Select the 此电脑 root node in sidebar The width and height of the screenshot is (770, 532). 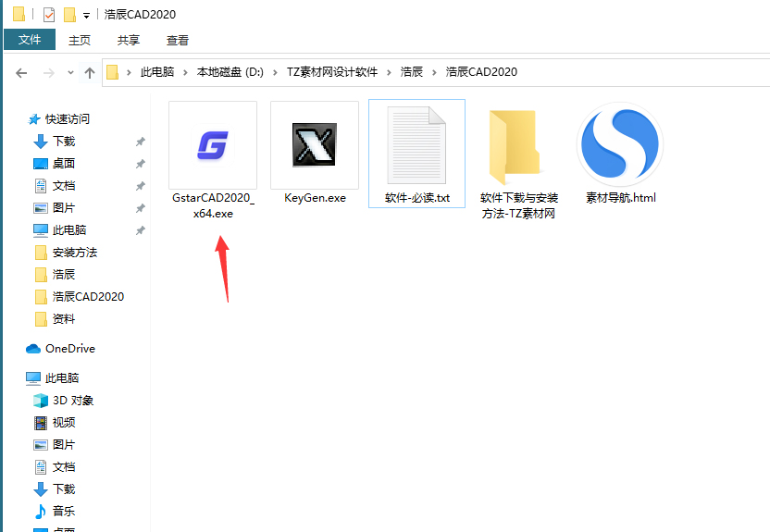[x=62, y=377]
